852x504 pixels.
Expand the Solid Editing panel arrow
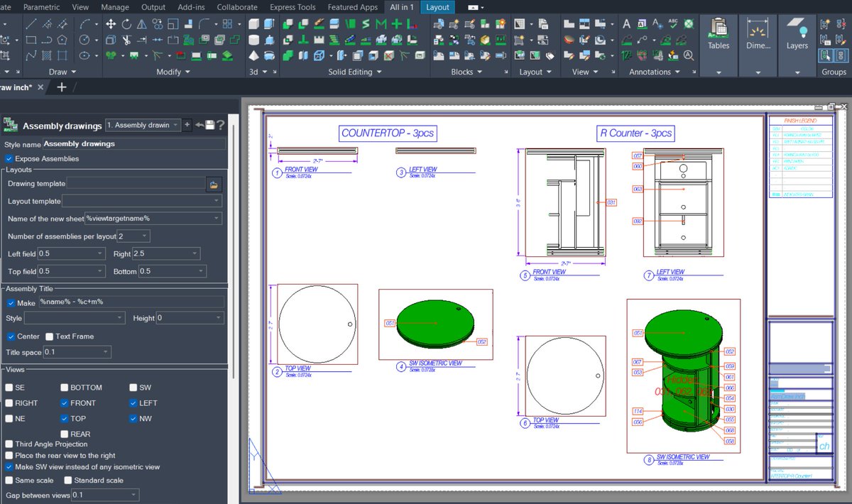coord(378,72)
